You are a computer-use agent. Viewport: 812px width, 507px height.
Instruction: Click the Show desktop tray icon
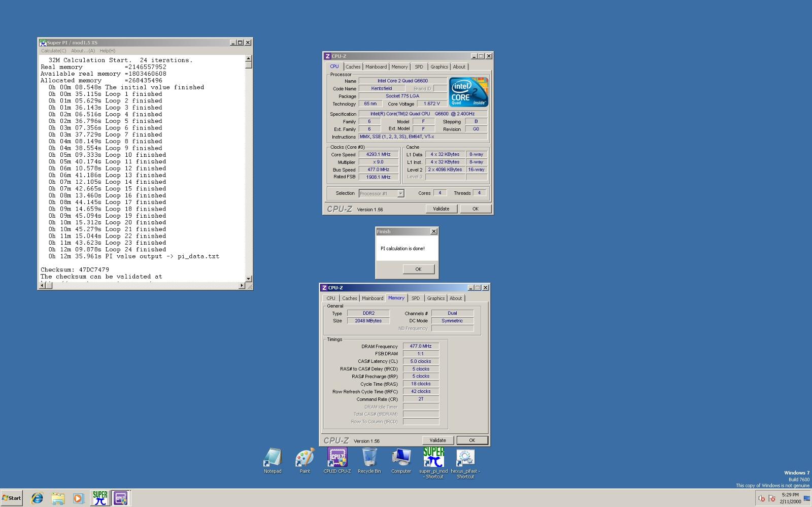point(807,498)
